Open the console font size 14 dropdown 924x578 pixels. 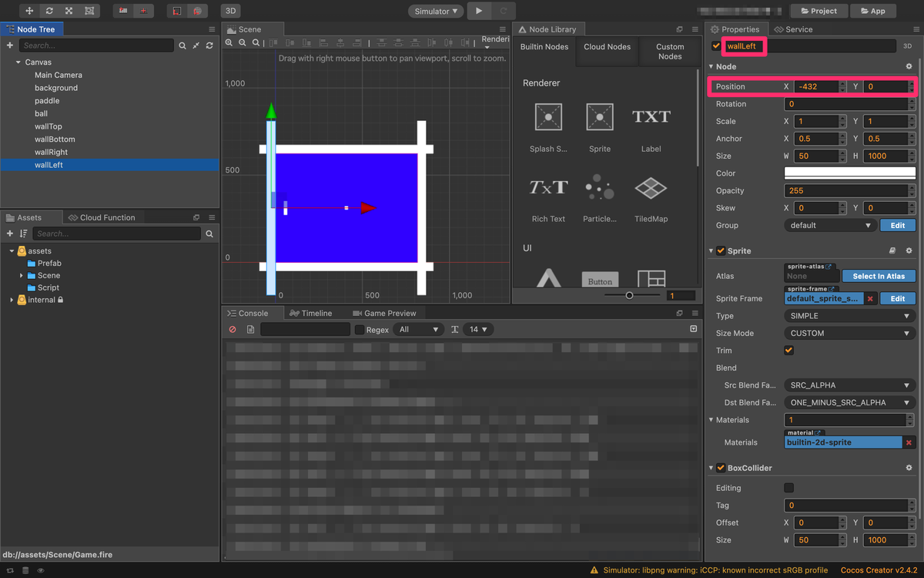(479, 329)
